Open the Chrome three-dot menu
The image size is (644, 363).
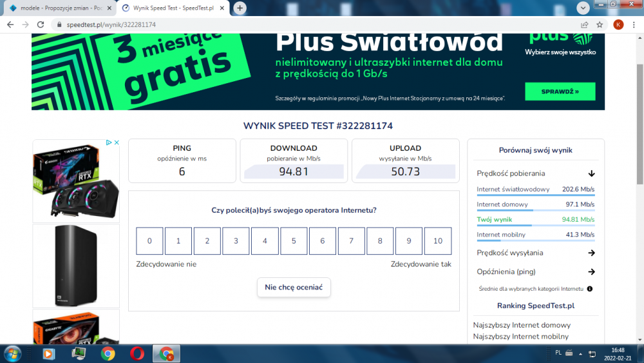pos(634,25)
